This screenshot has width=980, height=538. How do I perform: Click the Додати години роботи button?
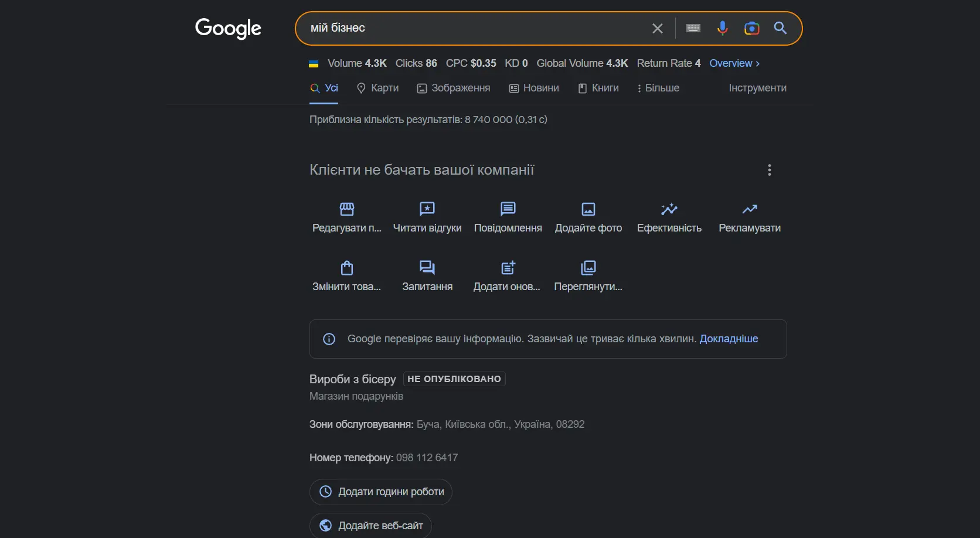pyautogui.click(x=381, y=492)
